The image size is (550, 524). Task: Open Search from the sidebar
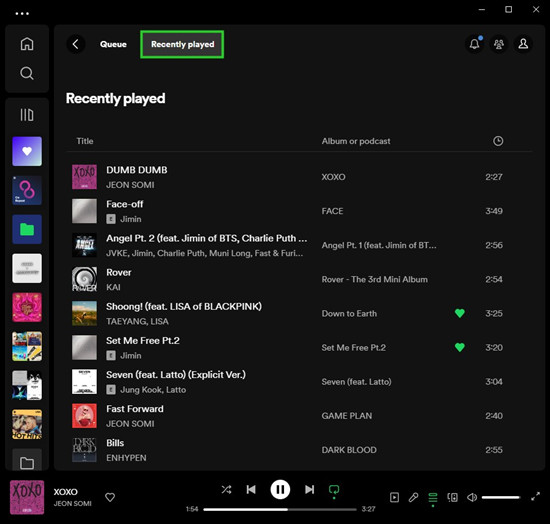click(27, 73)
